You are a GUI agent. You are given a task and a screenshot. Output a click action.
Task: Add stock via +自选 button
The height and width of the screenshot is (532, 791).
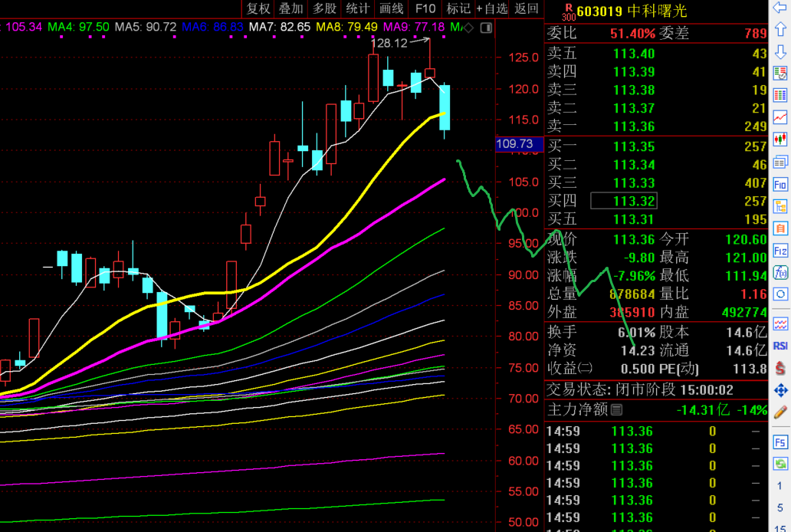point(492,8)
